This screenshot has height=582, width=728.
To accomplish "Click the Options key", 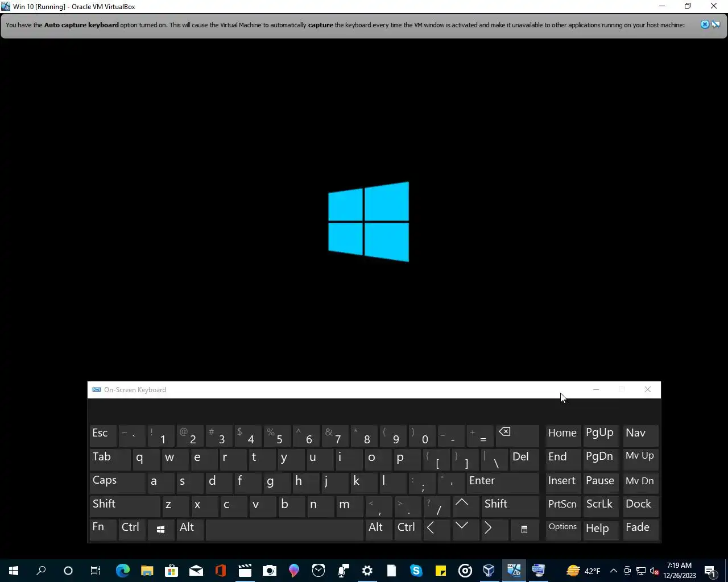I will coord(563,530).
